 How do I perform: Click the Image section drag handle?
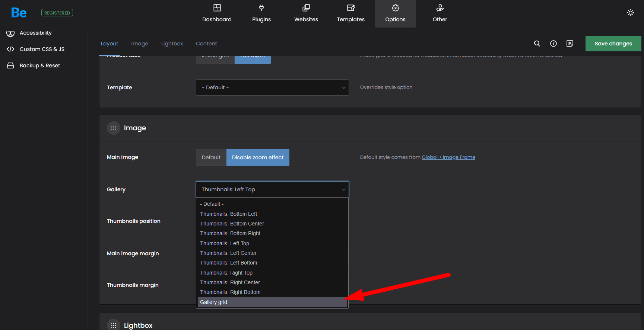pos(114,128)
